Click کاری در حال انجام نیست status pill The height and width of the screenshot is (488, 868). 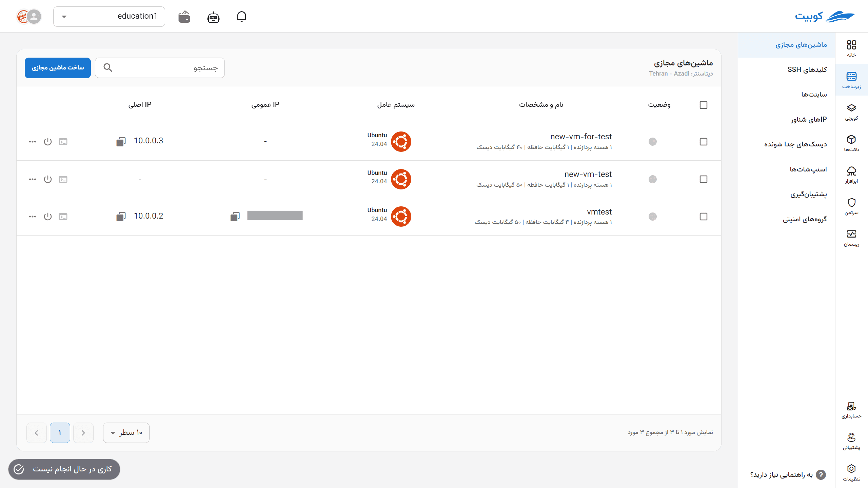64,469
